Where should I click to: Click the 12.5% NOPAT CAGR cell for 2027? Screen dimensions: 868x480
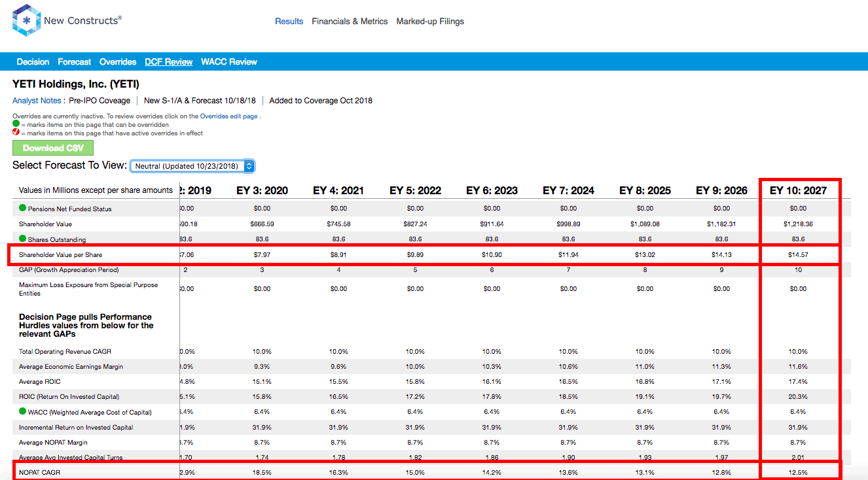click(798, 472)
